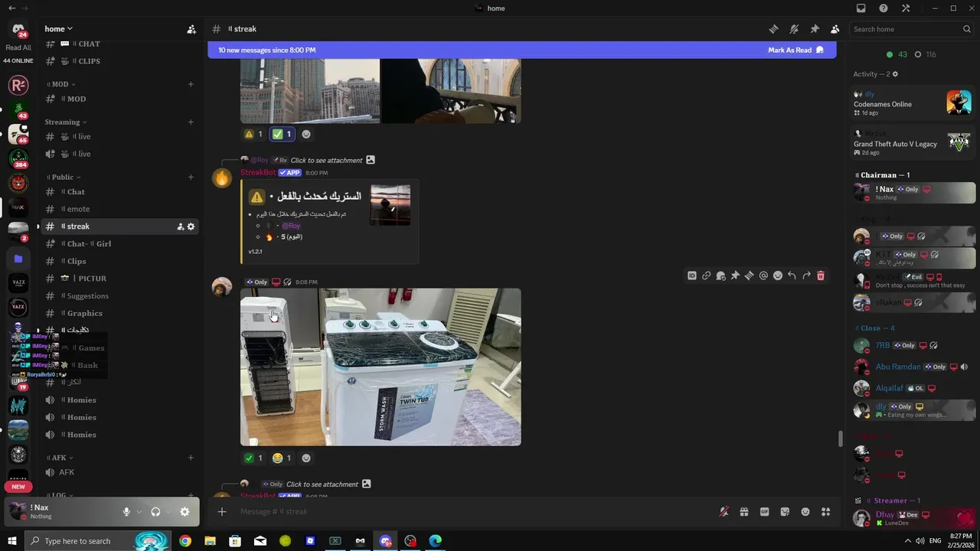Mute microphone in user panel
Screen dimensions: 980x551
(126, 512)
